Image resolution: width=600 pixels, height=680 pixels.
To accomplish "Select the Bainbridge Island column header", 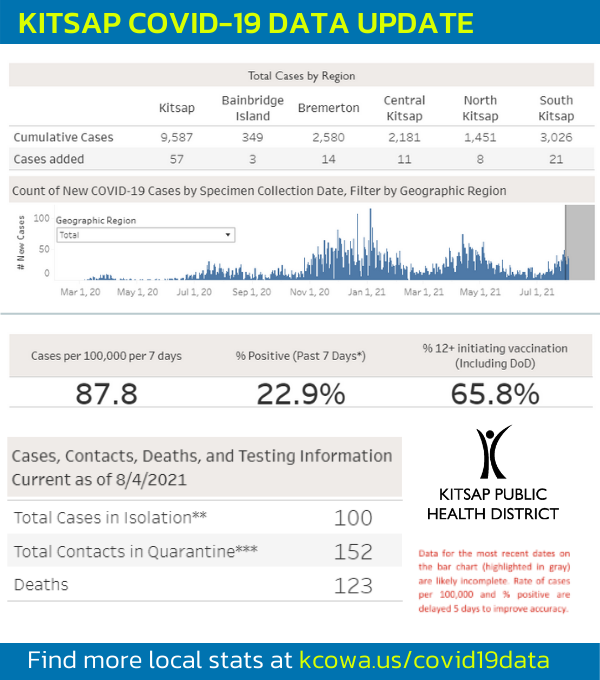I will 253,108.
